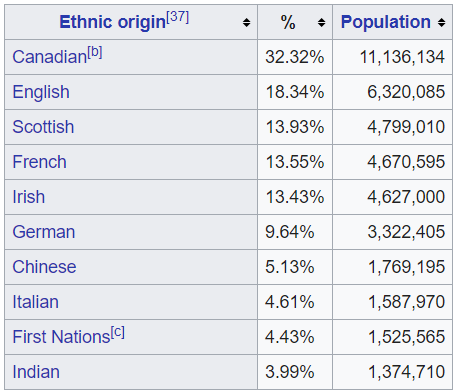Select the 11,136,134 population cell
This screenshot has width=455, height=390.
[392, 57]
